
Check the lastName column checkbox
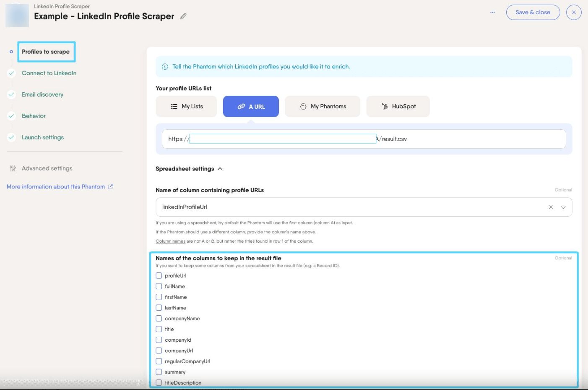point(159,308)
